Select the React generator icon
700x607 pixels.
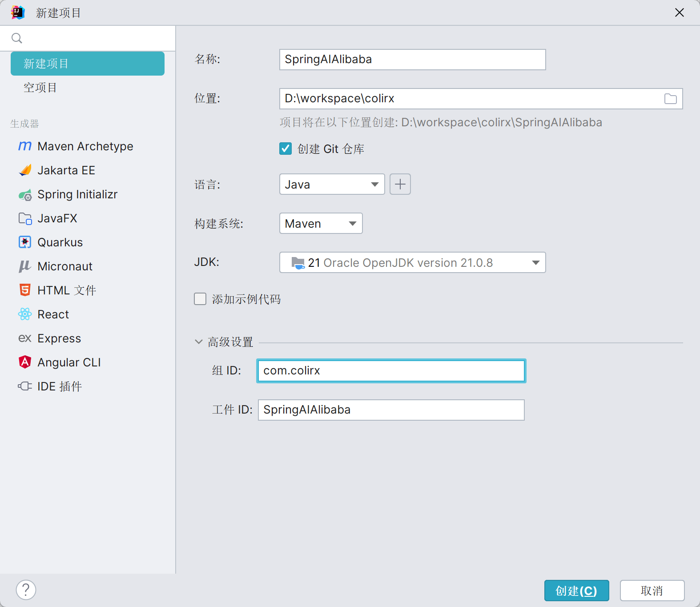pyautogui.click(x=25, y=314)
